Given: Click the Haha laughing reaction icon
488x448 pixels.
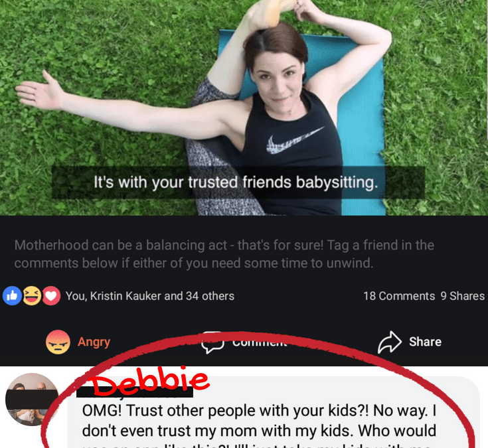Looking at the screenshot, I should point(32,295).
